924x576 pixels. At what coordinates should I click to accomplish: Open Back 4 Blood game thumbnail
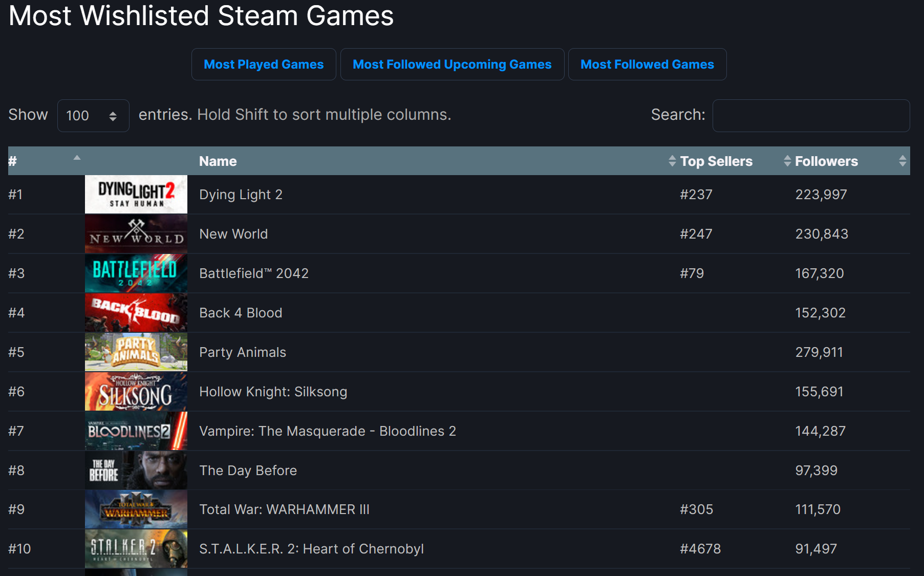click(x=136, y=313)
